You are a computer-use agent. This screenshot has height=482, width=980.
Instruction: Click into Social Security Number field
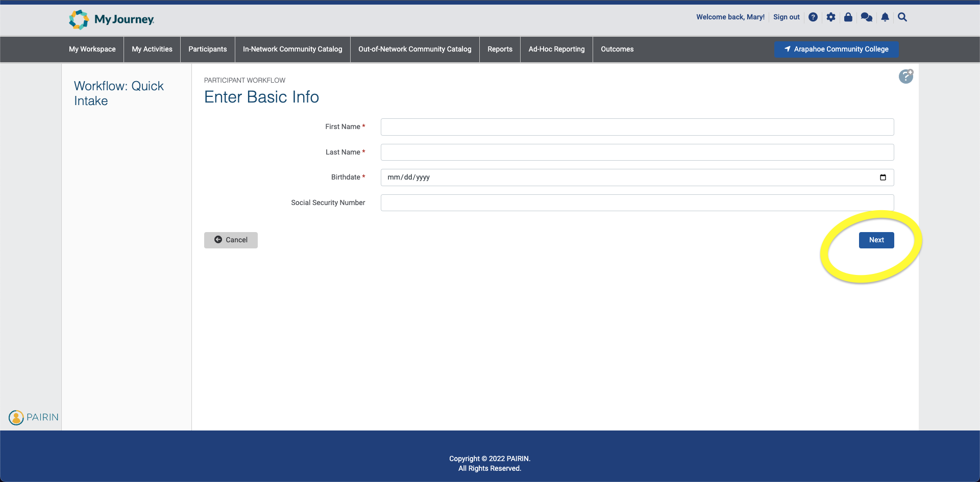click(x=637, y=203)
